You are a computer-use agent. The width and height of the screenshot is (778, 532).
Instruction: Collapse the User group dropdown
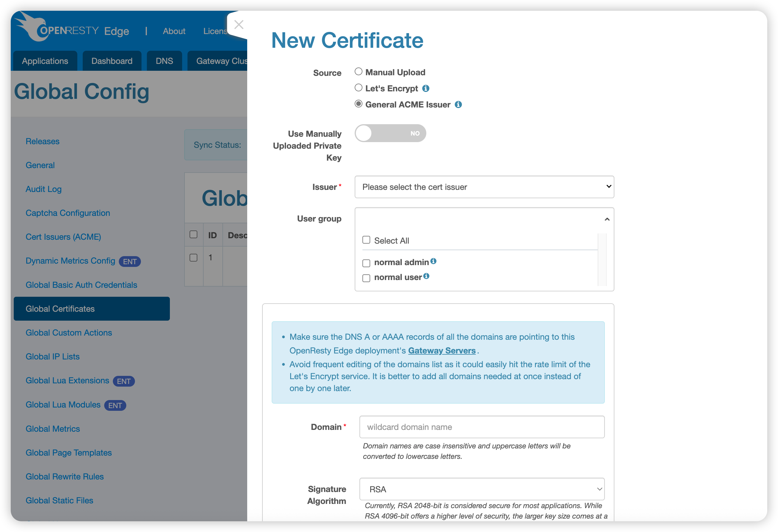[x=607, y=219]
